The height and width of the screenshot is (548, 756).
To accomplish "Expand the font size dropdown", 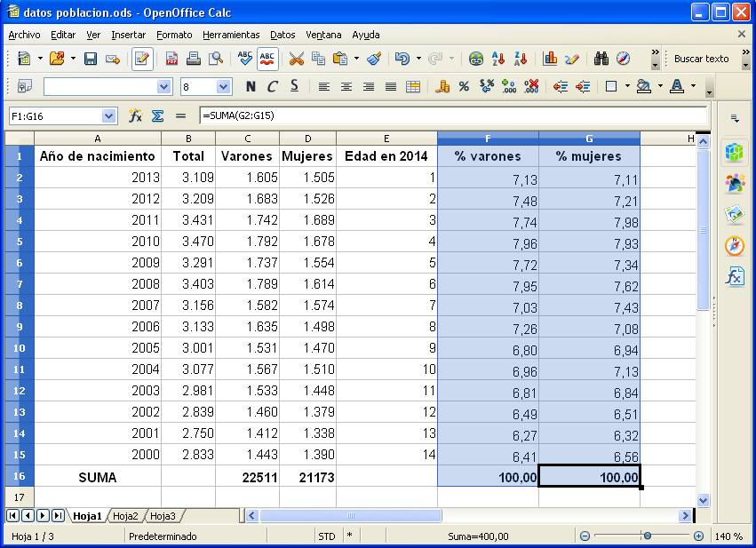I will click(x=224, y=86).
